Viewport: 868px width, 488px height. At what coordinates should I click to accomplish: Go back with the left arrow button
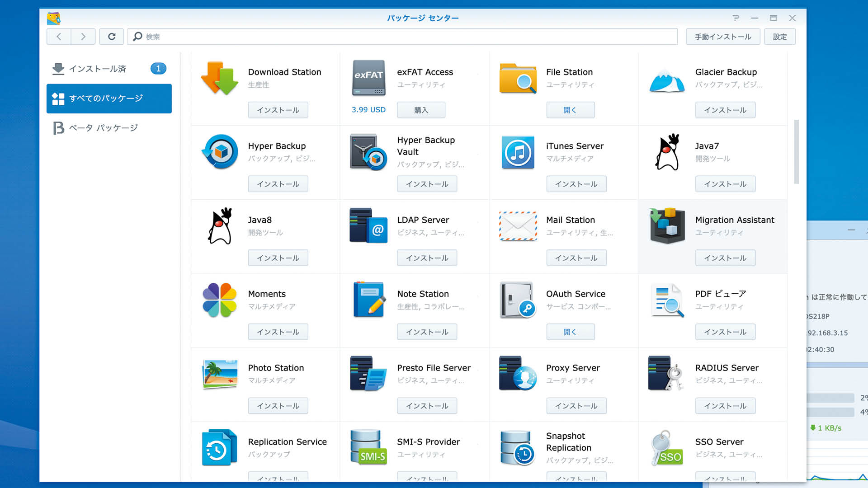point(59,37)
